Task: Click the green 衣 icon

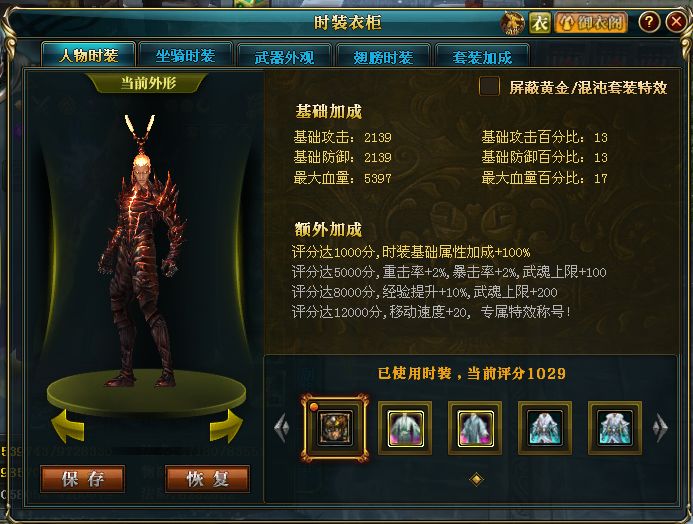Action: click(x=540, y=23)
